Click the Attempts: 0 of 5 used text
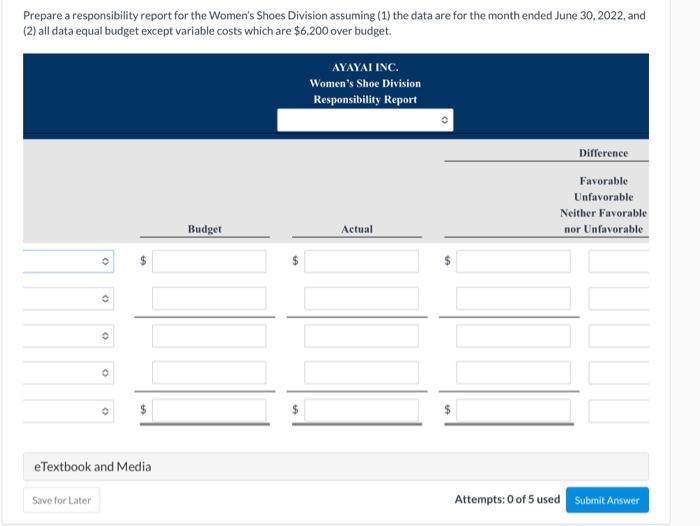 pyautogui.click(x=507, y=499)
